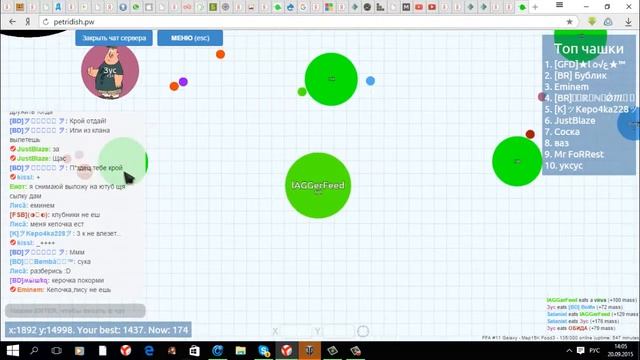Focus the address bar showing petridish.pw
640x360 pixels.
[306, 22]
